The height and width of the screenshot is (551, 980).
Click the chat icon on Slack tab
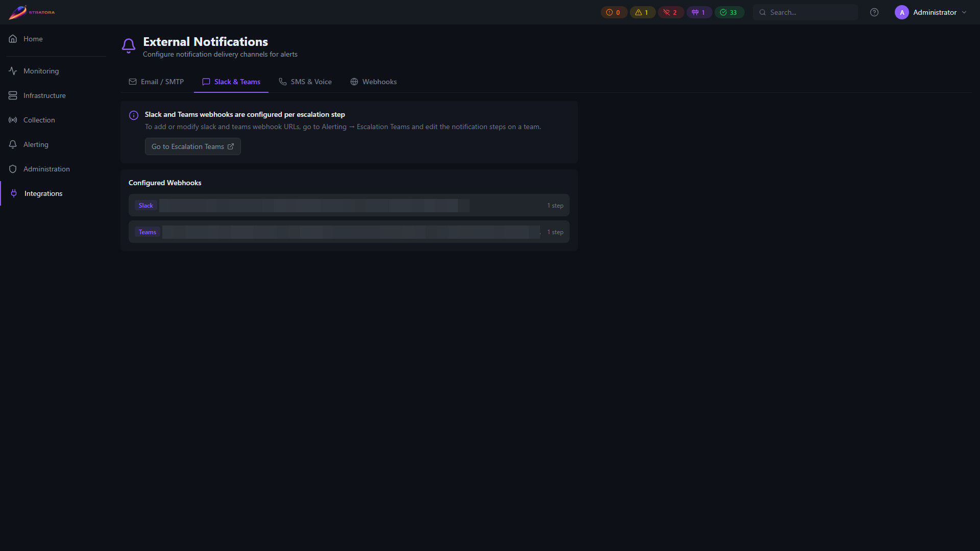(x=206, y=82)
